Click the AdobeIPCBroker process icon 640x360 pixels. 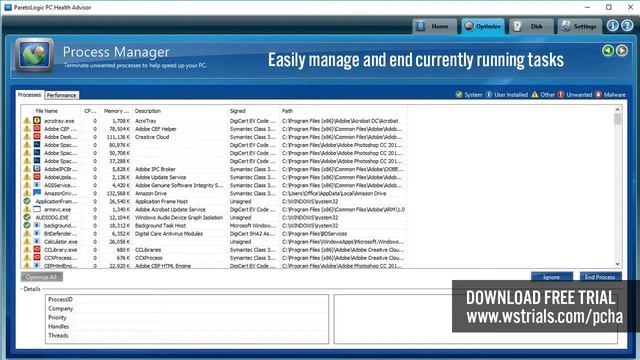(37, 169)
